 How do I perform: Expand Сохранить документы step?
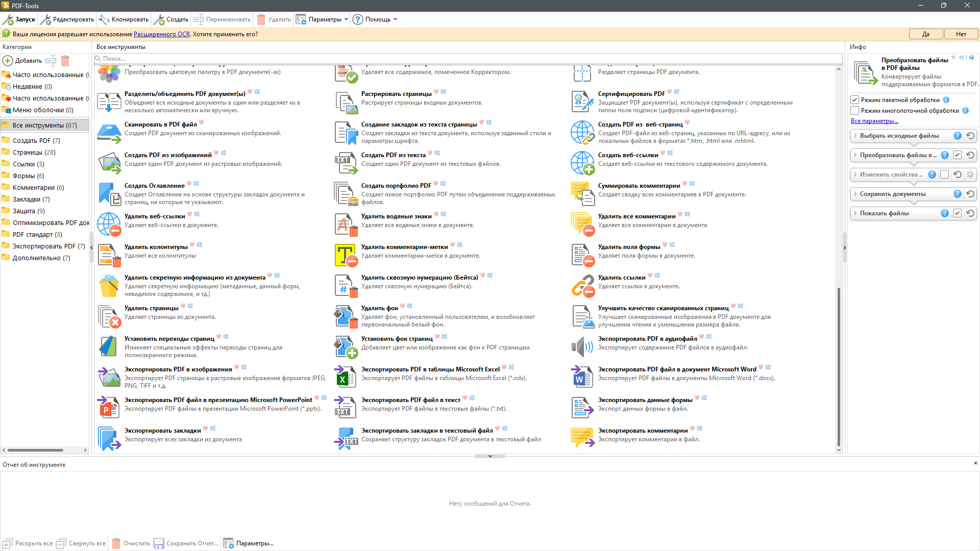[x=855, y=194]
